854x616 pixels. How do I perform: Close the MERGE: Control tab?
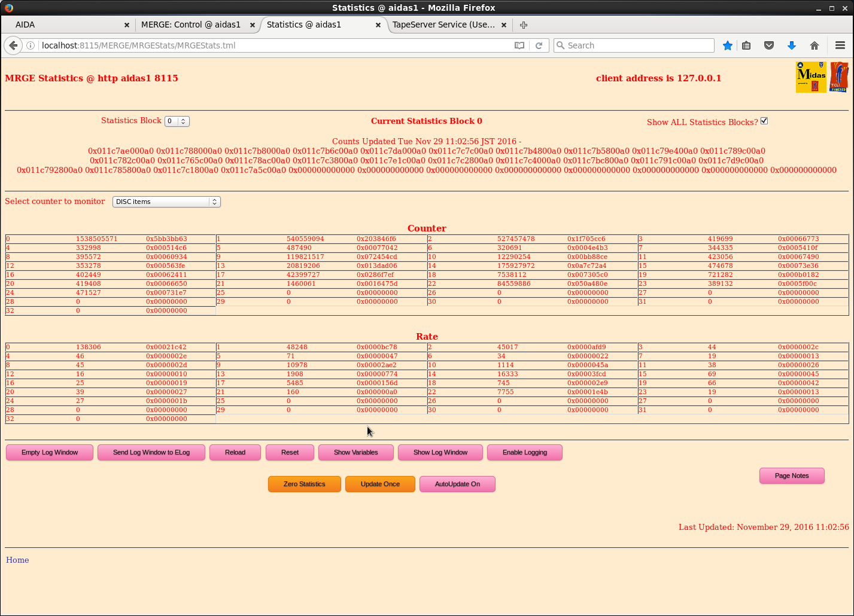pyautogui.click(x=253, y=25)
